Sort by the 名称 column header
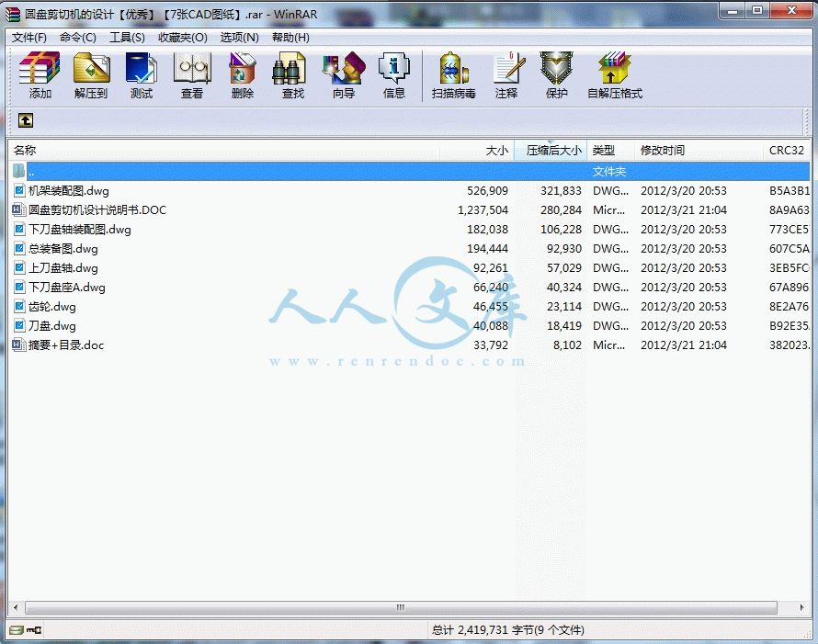 pyautogui.click(x=224, y=150)
